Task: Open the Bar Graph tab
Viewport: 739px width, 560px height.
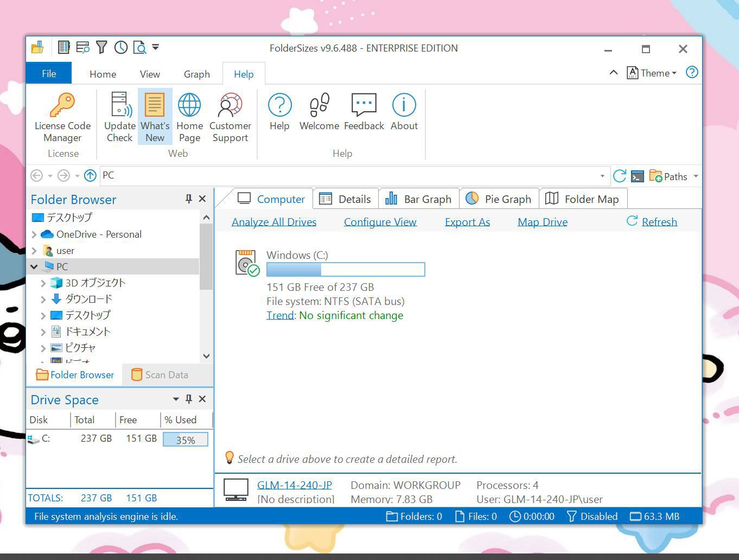Action: click(418, 199)
